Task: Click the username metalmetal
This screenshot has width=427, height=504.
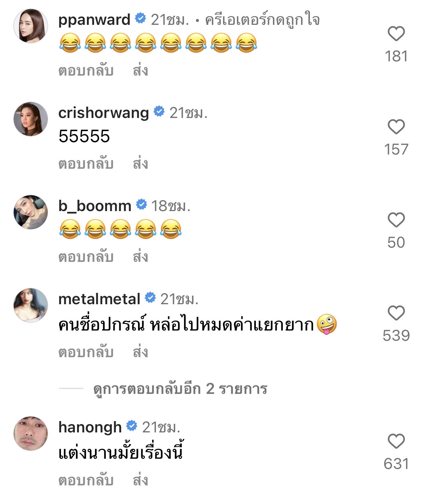Action: (x=100, y=298)
